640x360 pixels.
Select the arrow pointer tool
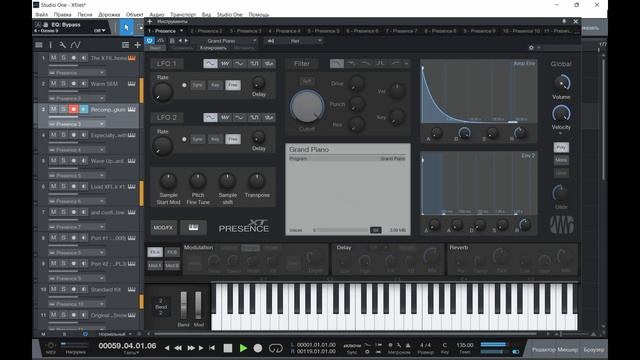126,28
